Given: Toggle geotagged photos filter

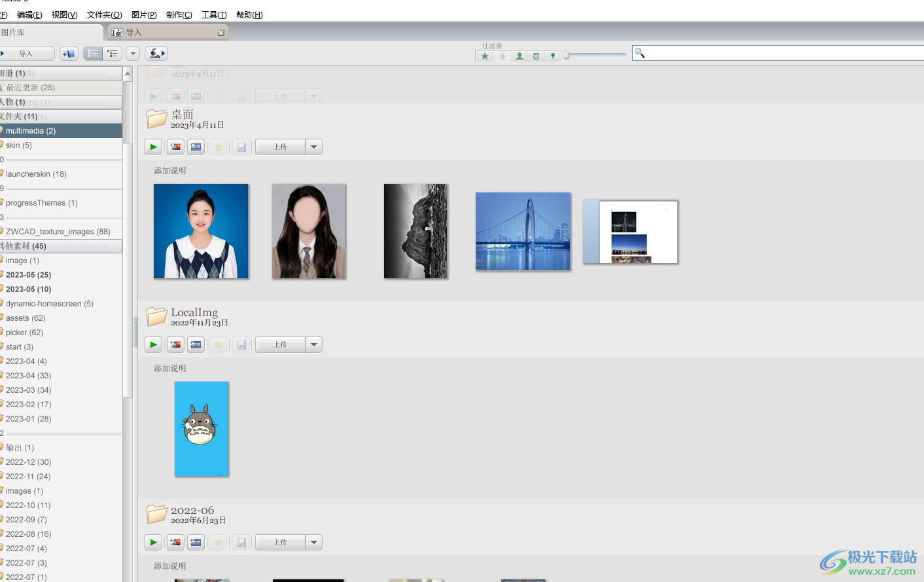Looking at the screenshot, I should point(553,56).
